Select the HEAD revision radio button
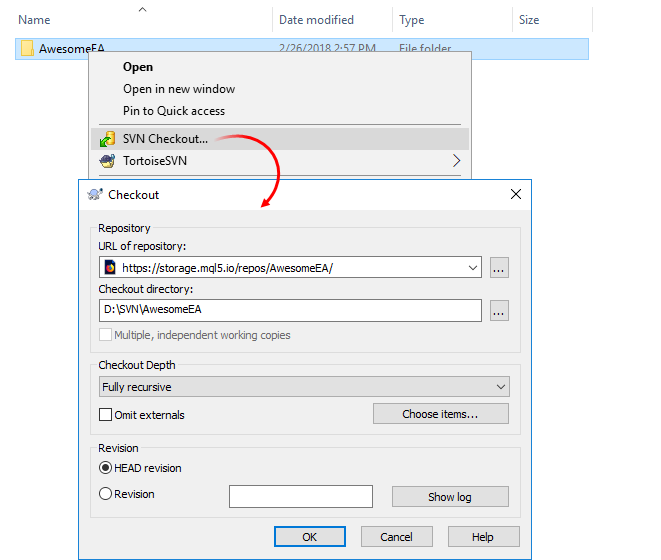Screen dimensions: 661x560 click(105, 468)
